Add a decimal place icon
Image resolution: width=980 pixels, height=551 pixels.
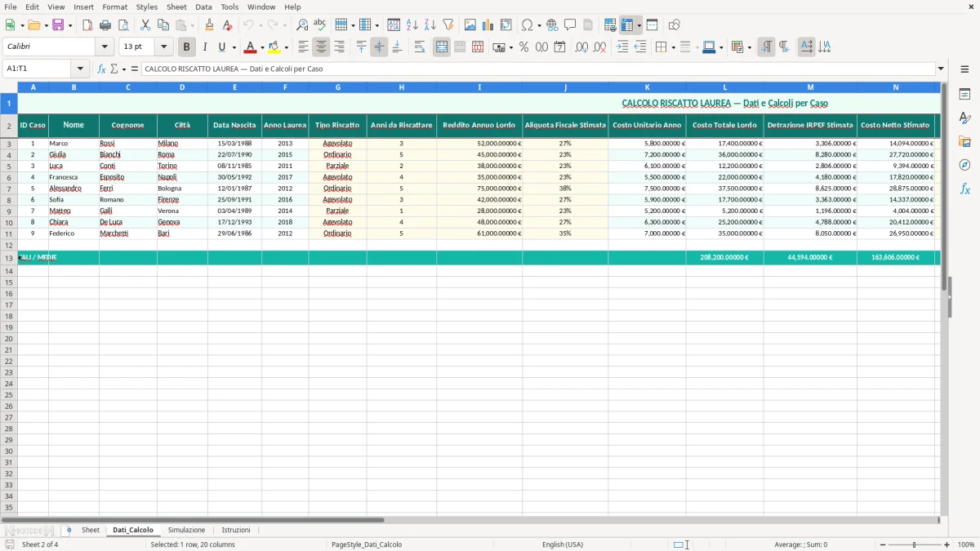pyautogui.click(x=581, y=47)
